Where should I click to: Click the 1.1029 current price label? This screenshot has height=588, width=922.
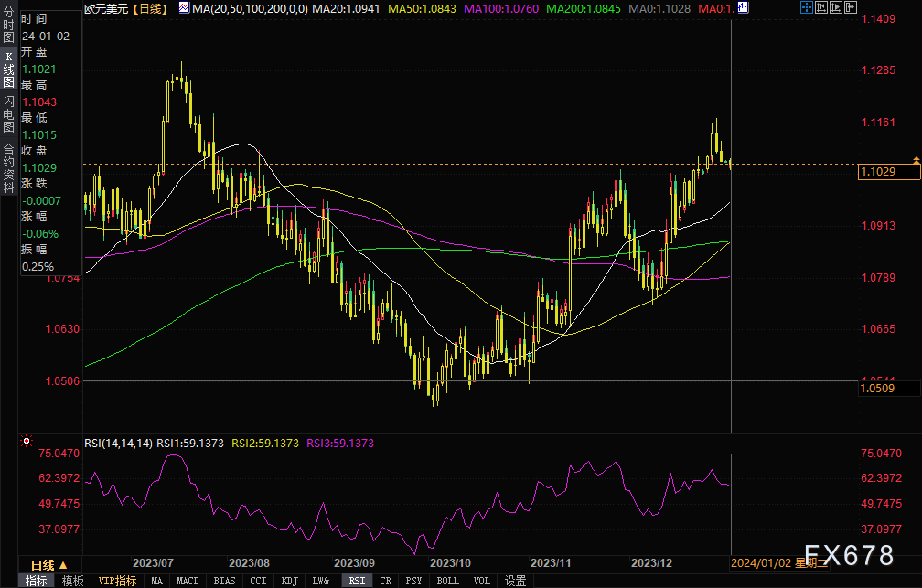click(x=880, y=172)
